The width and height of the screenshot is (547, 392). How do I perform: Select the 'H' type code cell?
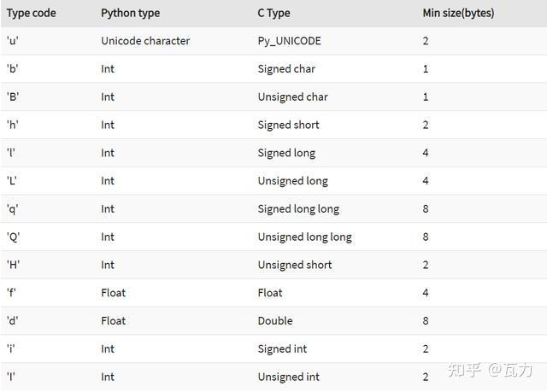click(13, 265)
